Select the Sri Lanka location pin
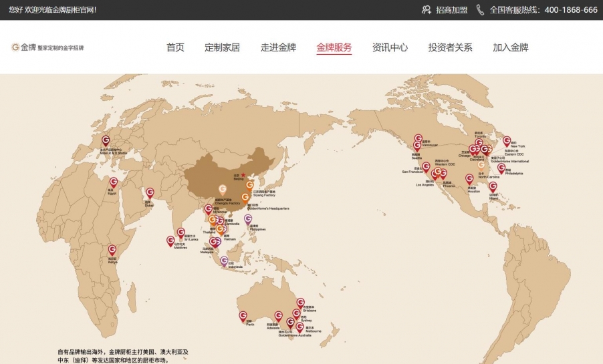This screenshot has height=364, width=603. coord(180,233)
